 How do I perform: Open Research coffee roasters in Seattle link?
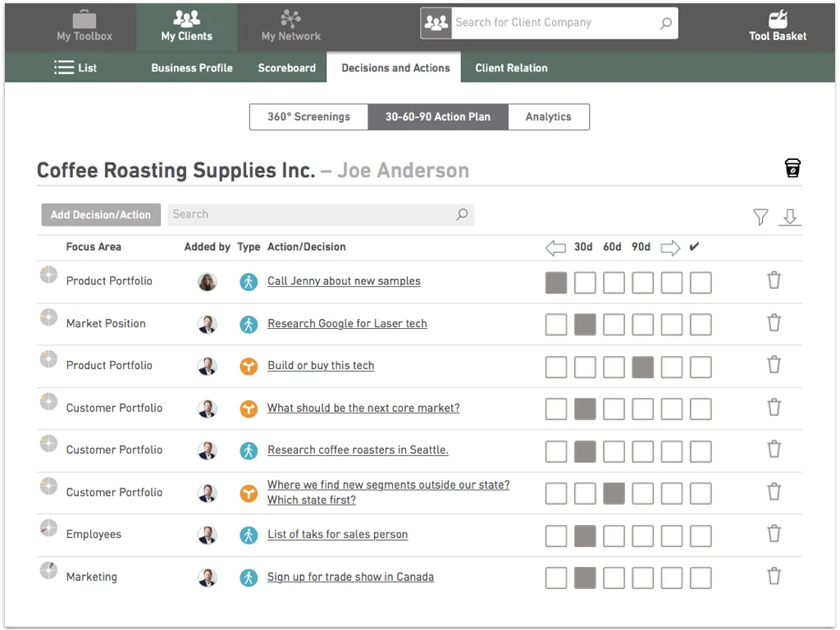click(x=358, y=450)
